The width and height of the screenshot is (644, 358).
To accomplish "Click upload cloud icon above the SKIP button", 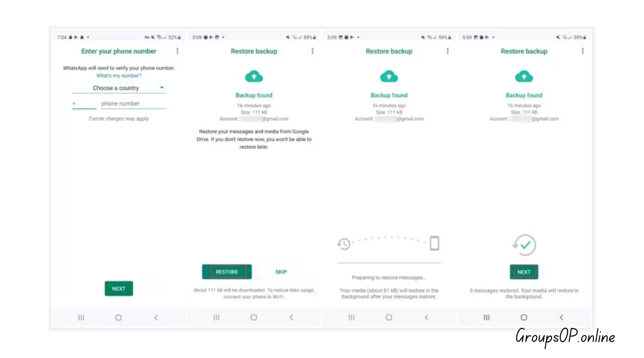I will [254, 77].
